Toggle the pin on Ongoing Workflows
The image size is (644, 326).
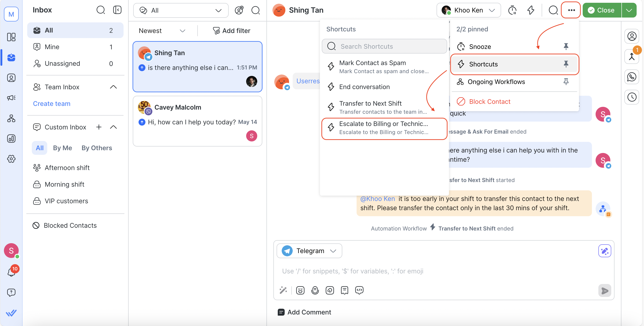point(566,82)
